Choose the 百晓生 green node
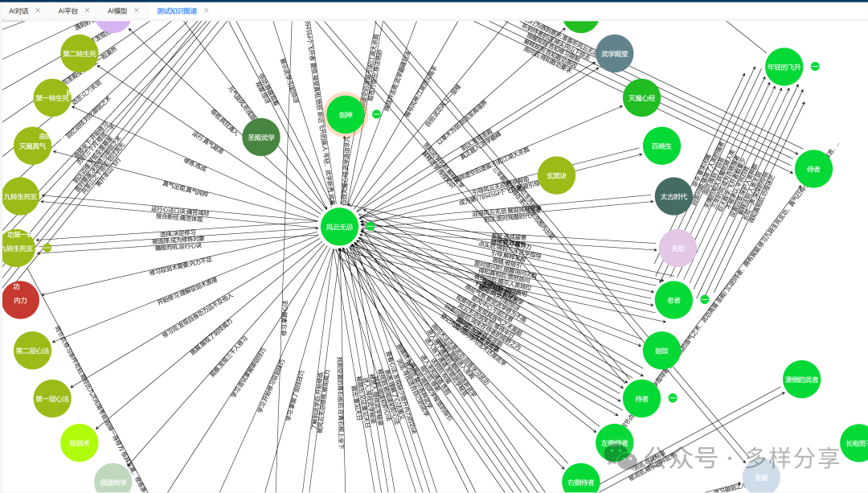Screen dimensions: 868x493 tap(661, 146)
